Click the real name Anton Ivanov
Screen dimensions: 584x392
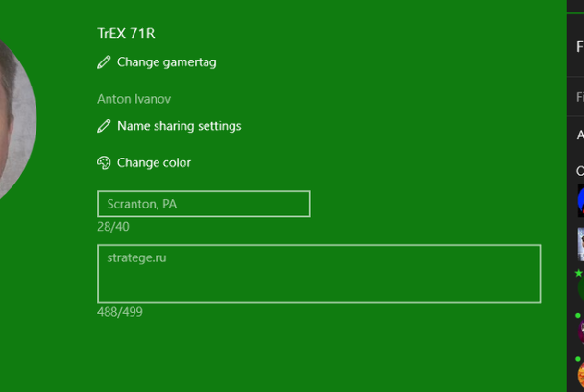[x=134, y=99]
